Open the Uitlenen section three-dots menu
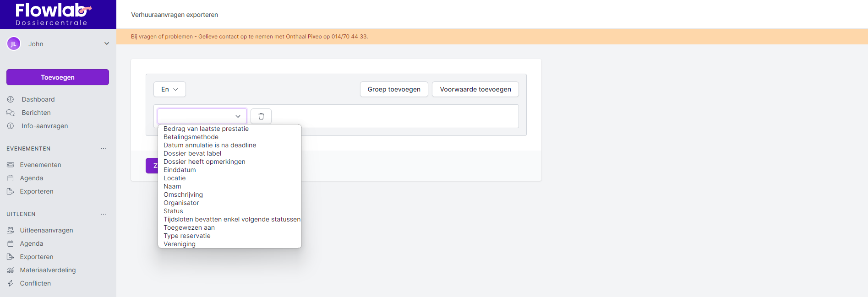868x297 pixels. (x=104, y=214)
